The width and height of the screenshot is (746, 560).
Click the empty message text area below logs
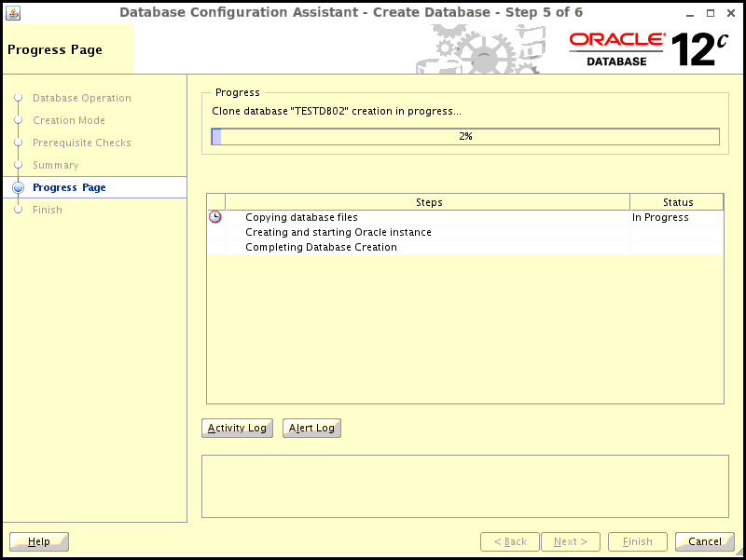pyautogui.click(x=465, y=486)
